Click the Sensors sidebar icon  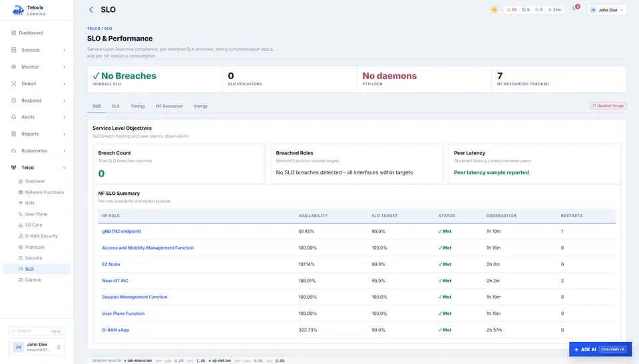pyautogui.click(x=13, y=50)
